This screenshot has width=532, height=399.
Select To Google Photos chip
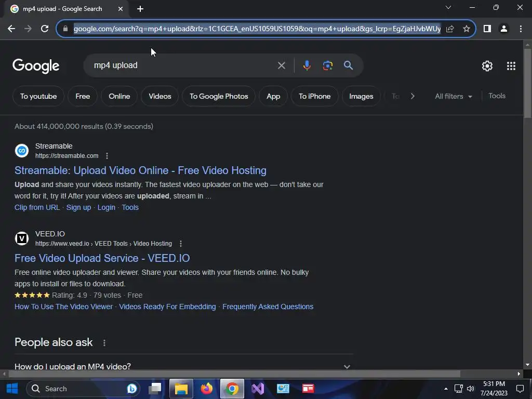(219, 96)
